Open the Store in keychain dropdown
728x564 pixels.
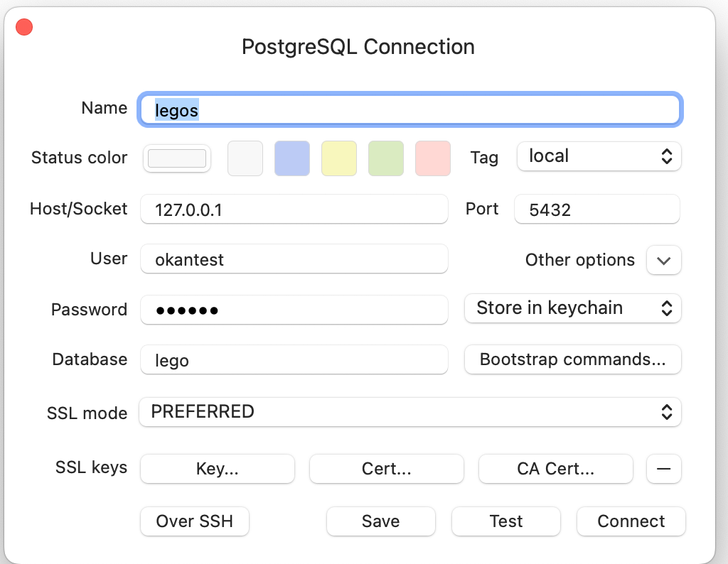pyautogui.click(x=572, y=308)
